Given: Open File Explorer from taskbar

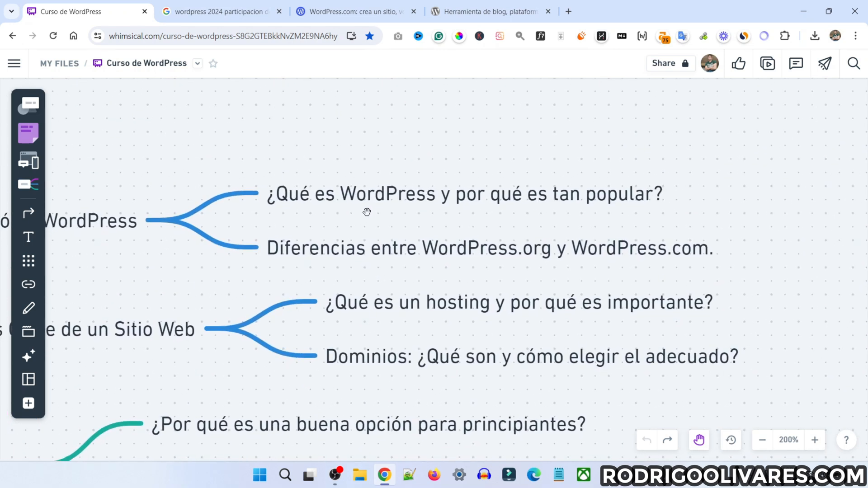Looking at the screenshot, I should tap(360, 475).
